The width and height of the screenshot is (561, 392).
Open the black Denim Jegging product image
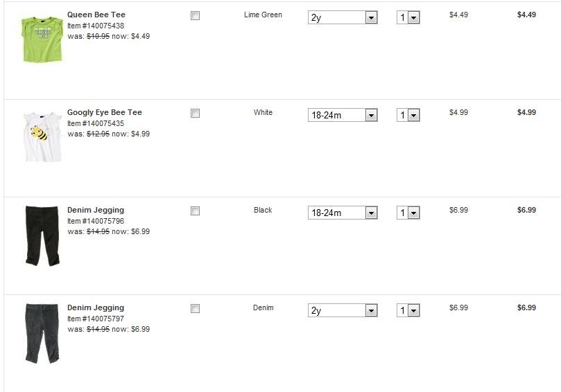coord(42,235)
